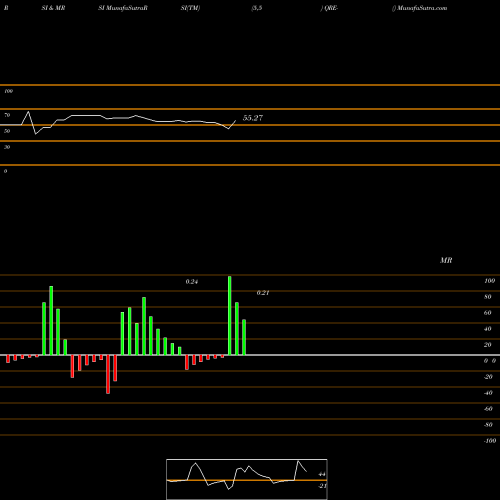Click the RSI 100 axis label
500x500 pixels.
point(8,91)
